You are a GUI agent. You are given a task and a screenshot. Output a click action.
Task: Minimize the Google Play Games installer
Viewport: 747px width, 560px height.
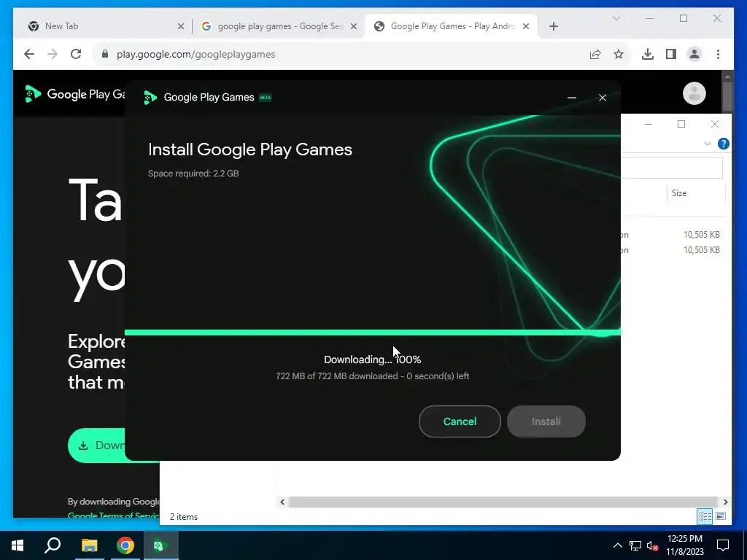[572, 98]
